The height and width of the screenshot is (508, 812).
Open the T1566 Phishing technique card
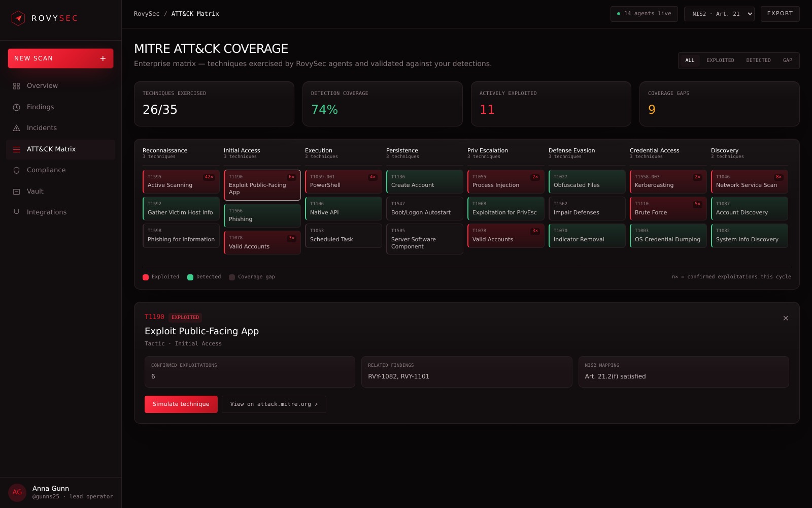[x=262, y=215]
